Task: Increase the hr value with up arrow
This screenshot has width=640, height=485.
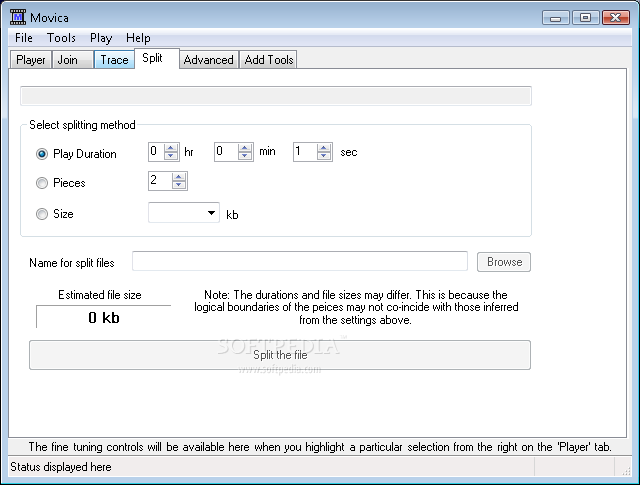Action: tap(171, 148)
